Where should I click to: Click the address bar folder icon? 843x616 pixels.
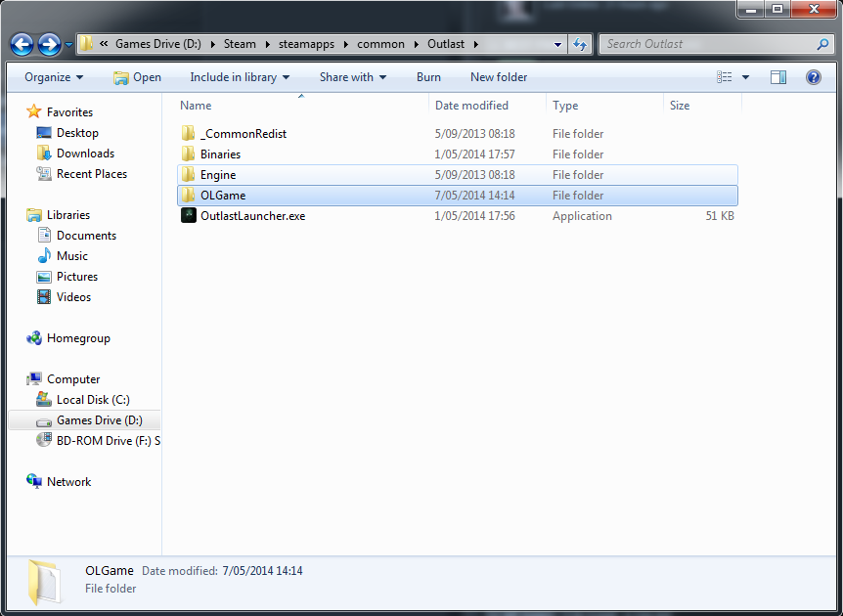coord(86,44)
